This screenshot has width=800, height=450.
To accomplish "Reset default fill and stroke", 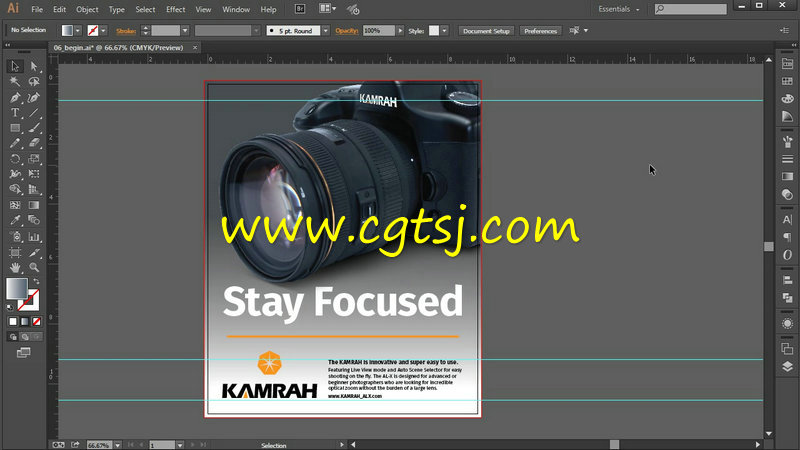I will point(10,308).
